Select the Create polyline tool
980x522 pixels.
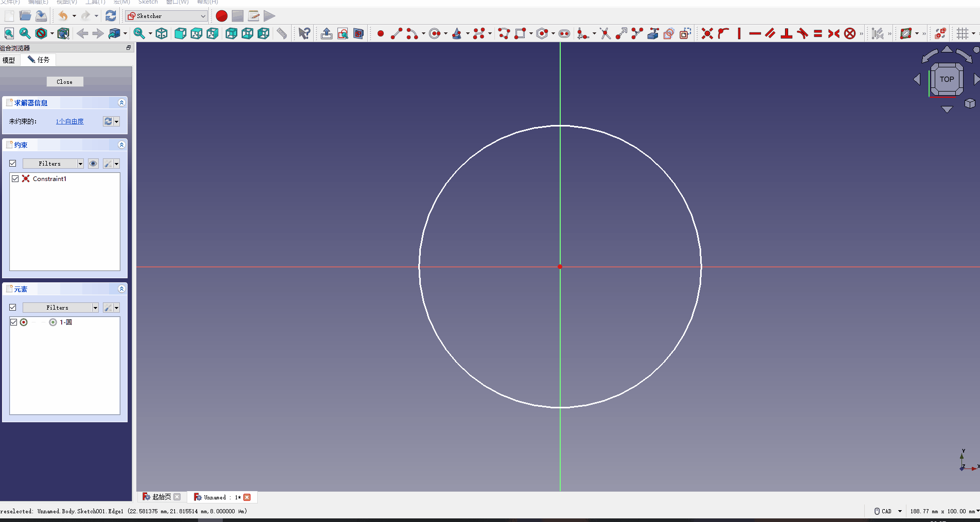[504, 34]
